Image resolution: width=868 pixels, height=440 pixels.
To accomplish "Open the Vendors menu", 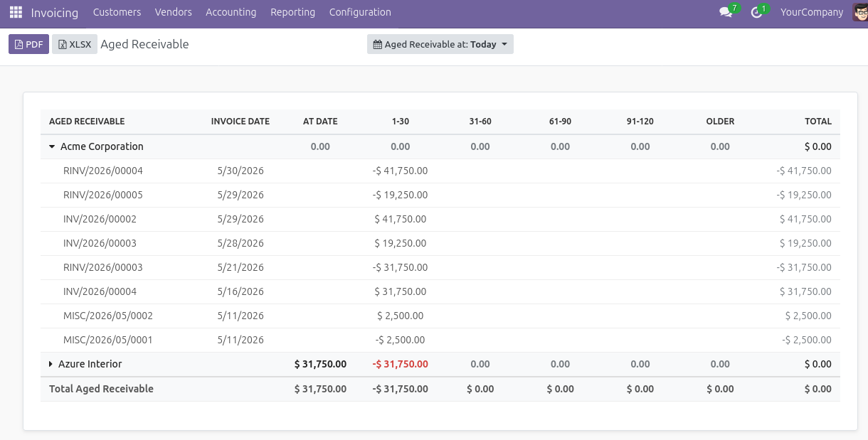I will click(x=174, y=12).
